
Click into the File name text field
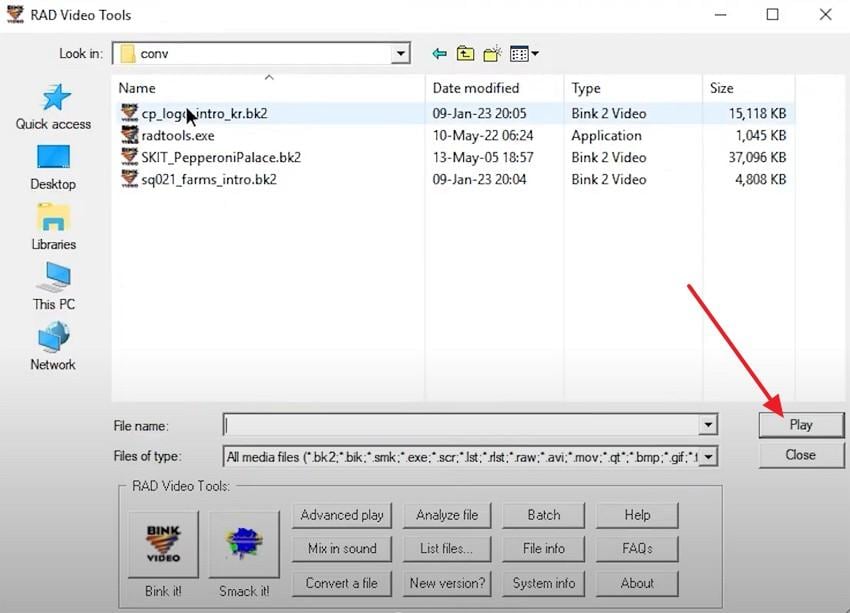click(461, 425)
